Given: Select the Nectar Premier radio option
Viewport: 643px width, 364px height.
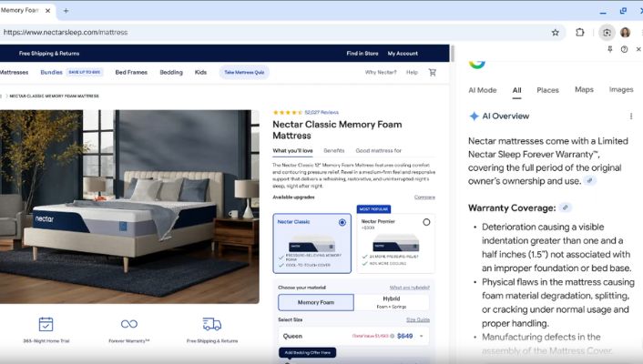Looking at the screenshot, I should coord(426,222).
